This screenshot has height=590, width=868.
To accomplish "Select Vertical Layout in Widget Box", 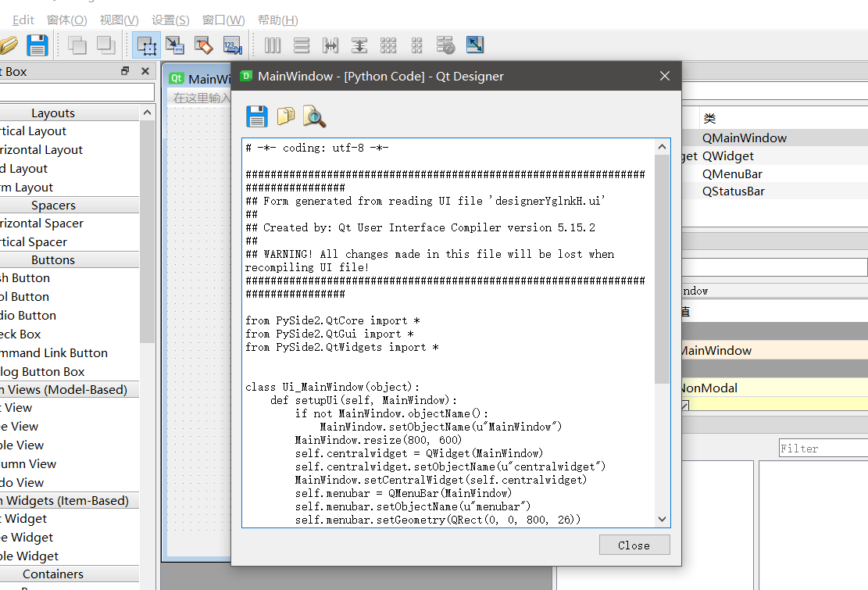I will pyautogui.click(x=70, y=131).
